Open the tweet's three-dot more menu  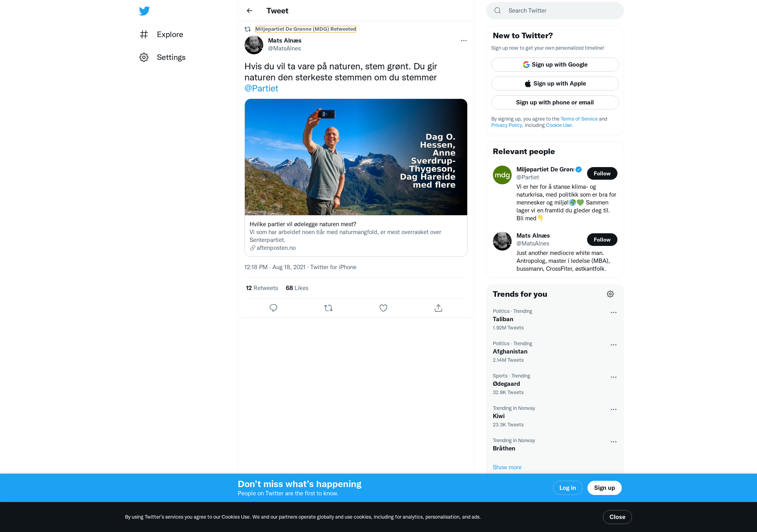[x=464, y=41]
